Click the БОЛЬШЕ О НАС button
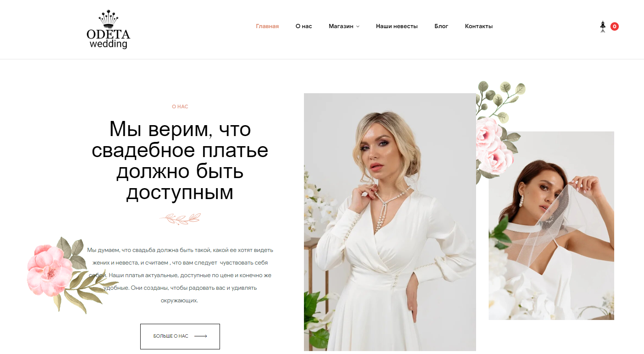Screen dimensions: 644x354 coord(180,336)
